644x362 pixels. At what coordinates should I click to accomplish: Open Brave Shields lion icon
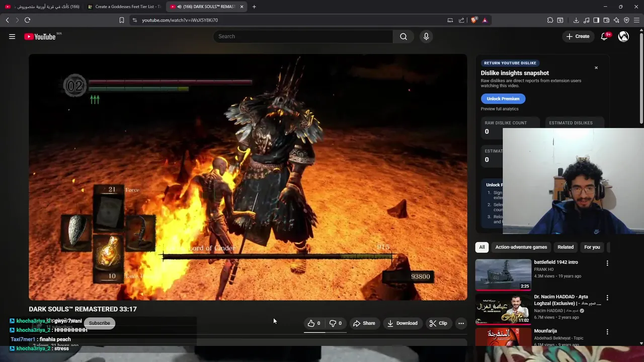474,20
